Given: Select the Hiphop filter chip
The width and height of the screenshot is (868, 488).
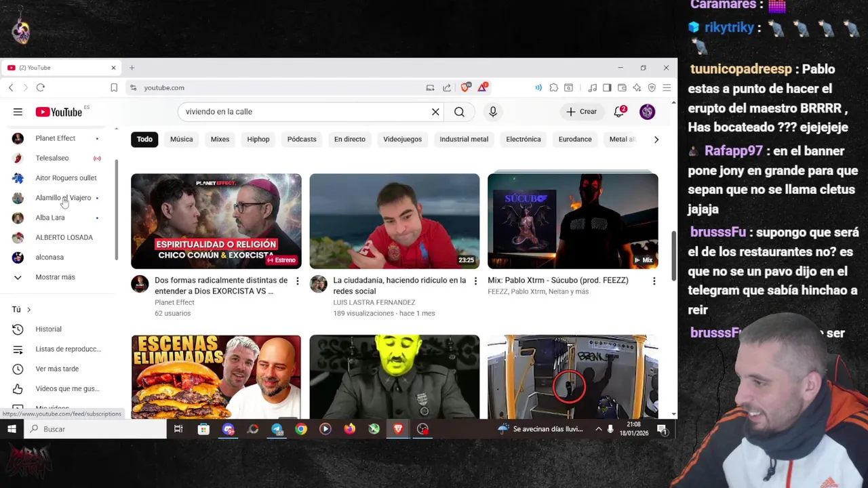Looking at the screenshot, I should (x=258, y=139).
